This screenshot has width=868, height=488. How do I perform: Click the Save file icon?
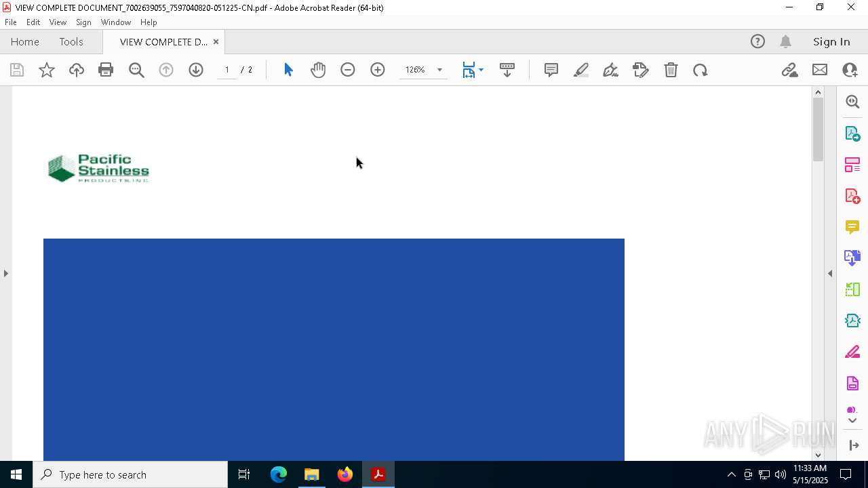[17, 70]
